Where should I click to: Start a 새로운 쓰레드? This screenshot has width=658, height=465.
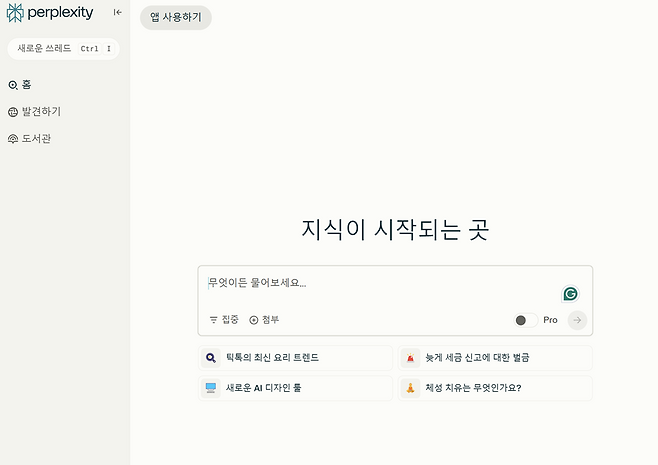63,49
